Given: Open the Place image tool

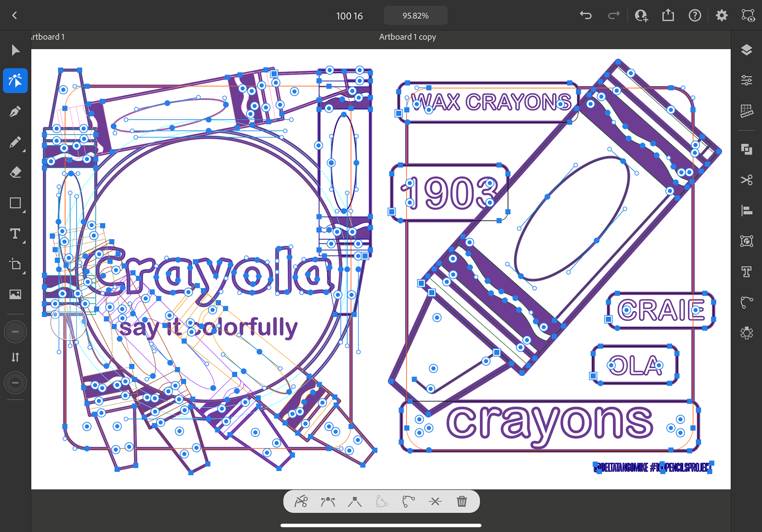Looking at the screenshot, I should pyautogui.click(x=15, y=294).
